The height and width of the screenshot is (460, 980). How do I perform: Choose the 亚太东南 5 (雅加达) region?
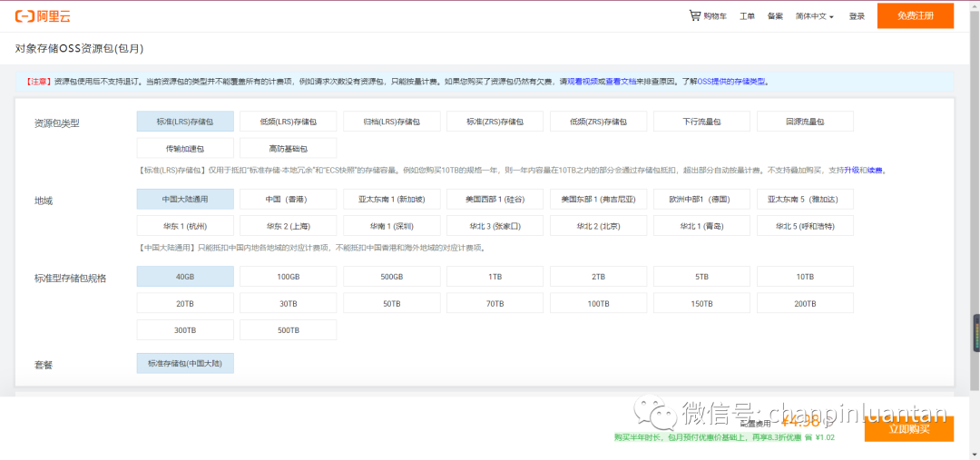805,200
